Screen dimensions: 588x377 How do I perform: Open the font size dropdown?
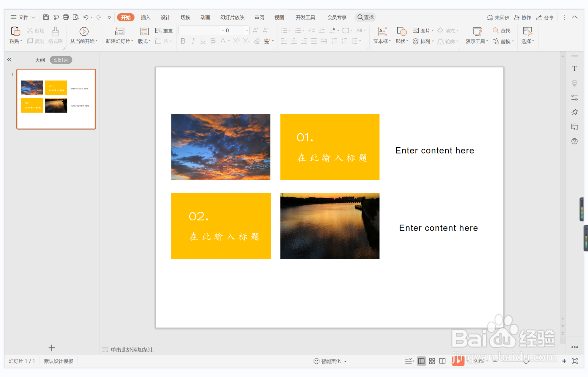coord(247,31)
